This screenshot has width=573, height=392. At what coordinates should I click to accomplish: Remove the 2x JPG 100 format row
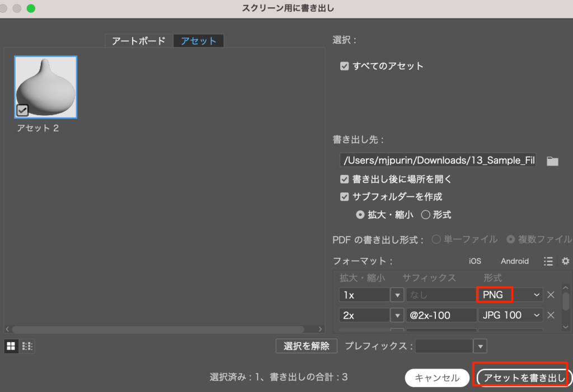[551, 315]
